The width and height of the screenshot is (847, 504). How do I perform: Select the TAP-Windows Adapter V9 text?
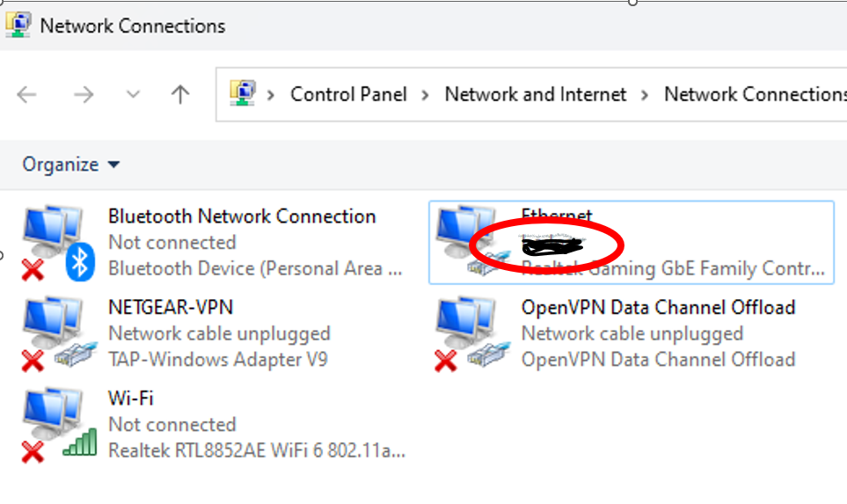pyautogui.click(x=218, y=360)
